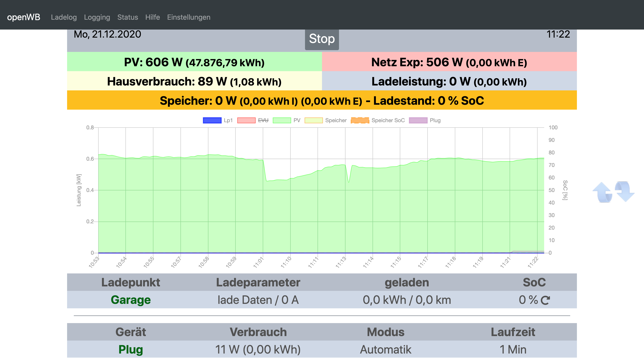Toggle Plug dataset in chart legend
Screen dimensions: 644x358
[435, 120]
